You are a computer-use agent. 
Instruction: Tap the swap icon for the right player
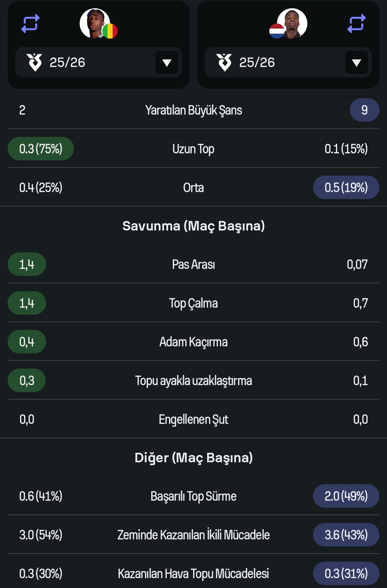357,23
